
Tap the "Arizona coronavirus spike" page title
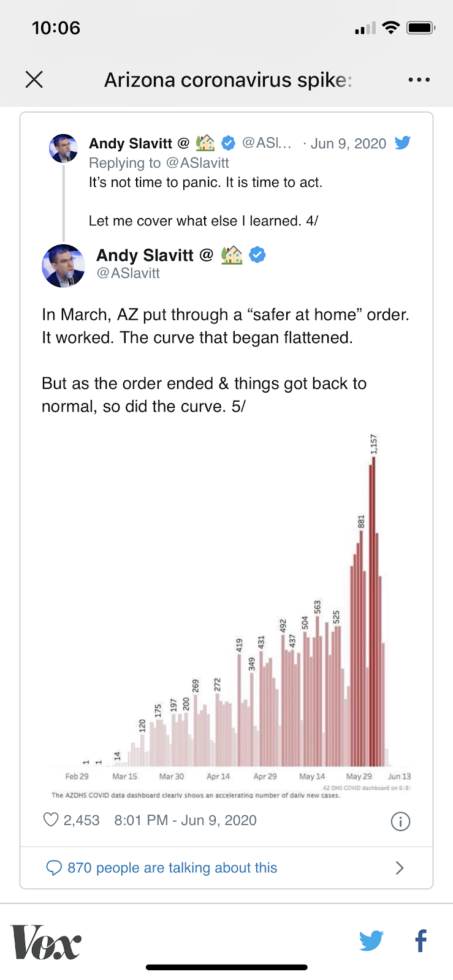point(227,80)
